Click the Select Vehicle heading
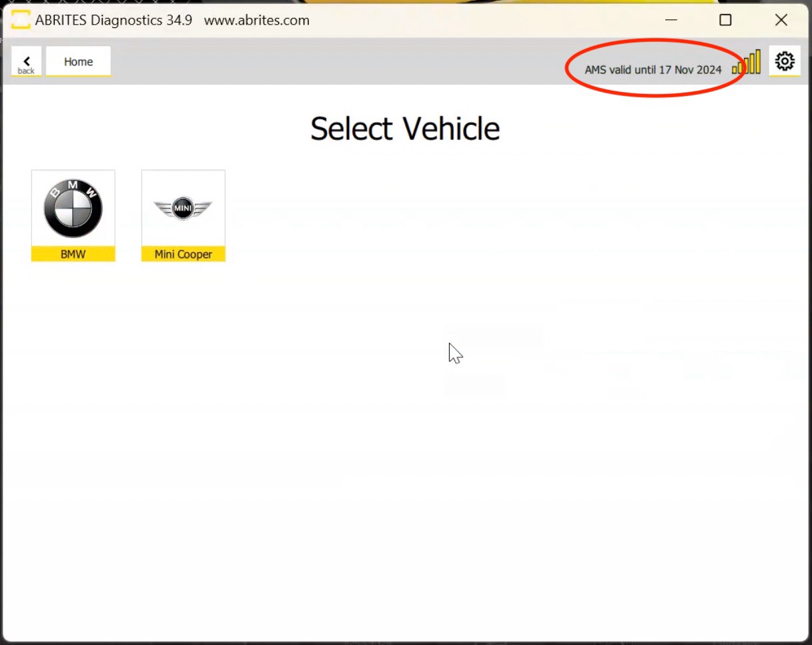 [x=405, y=129]
